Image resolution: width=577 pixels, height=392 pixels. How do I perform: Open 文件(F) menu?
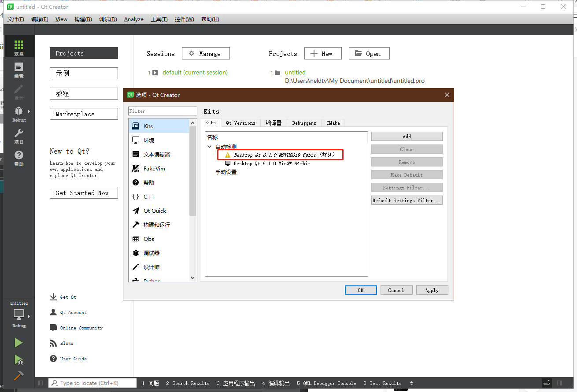tap(16, 19)
